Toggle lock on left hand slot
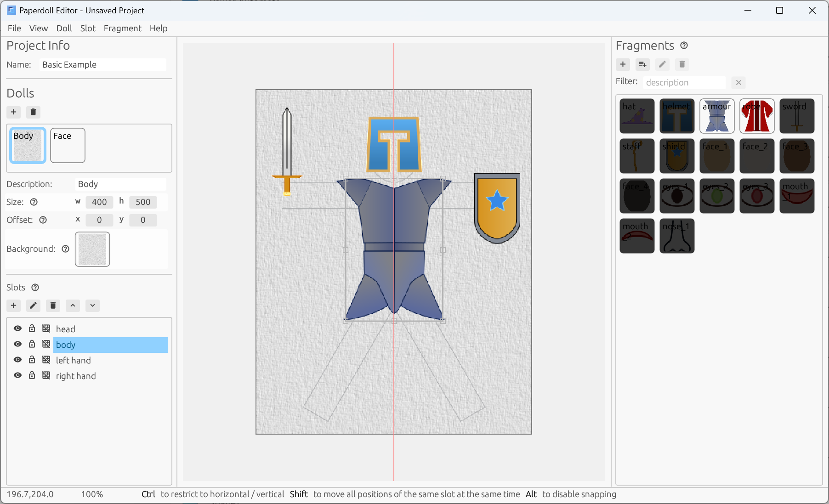Image resolution: width=829 pixels, height=504 pixels. (32, 360)
